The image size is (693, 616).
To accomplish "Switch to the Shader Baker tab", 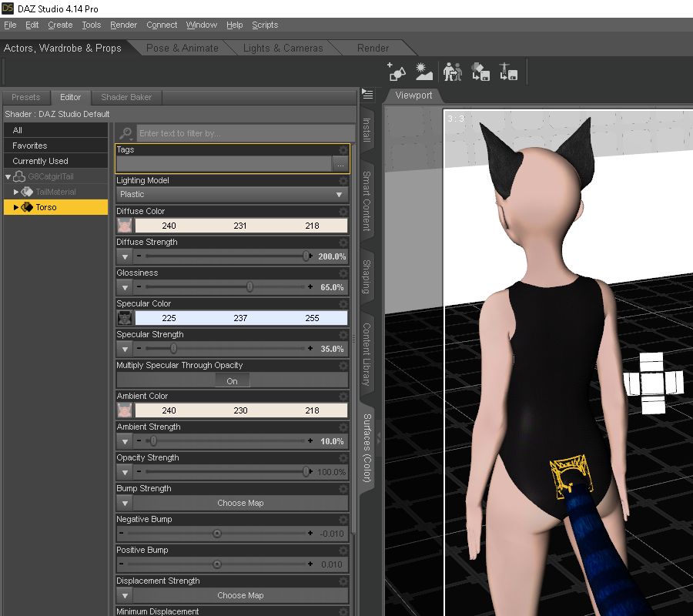I will tap(126, 98).
